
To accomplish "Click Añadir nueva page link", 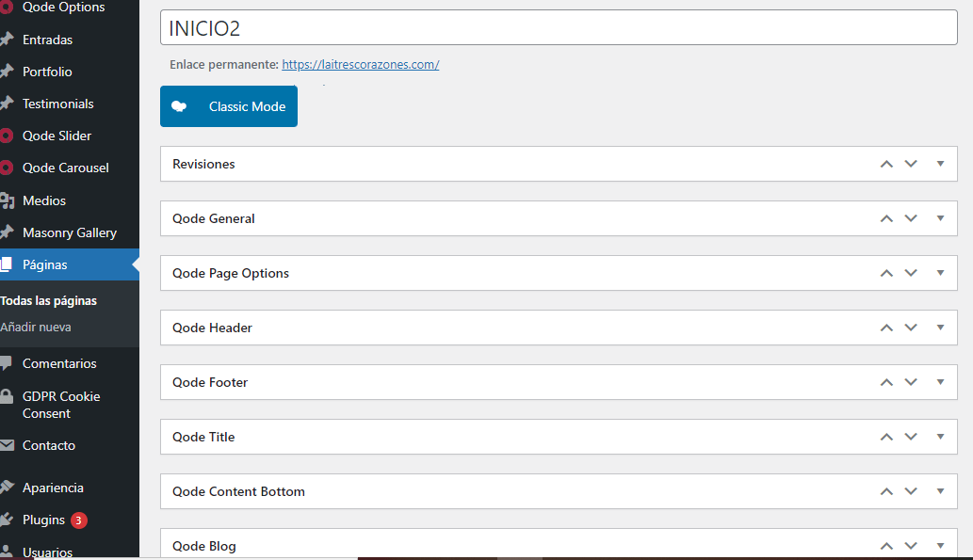I will click(x=36, y=327).
